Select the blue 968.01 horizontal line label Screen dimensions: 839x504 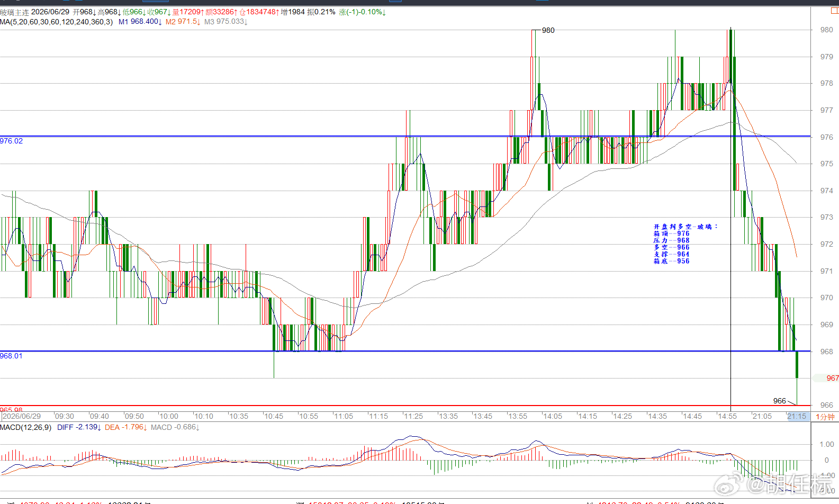point(12,356)
